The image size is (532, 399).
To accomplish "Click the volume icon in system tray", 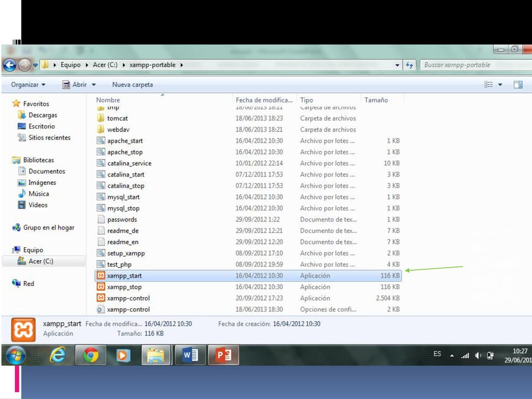I will click(x=478, y=355).
